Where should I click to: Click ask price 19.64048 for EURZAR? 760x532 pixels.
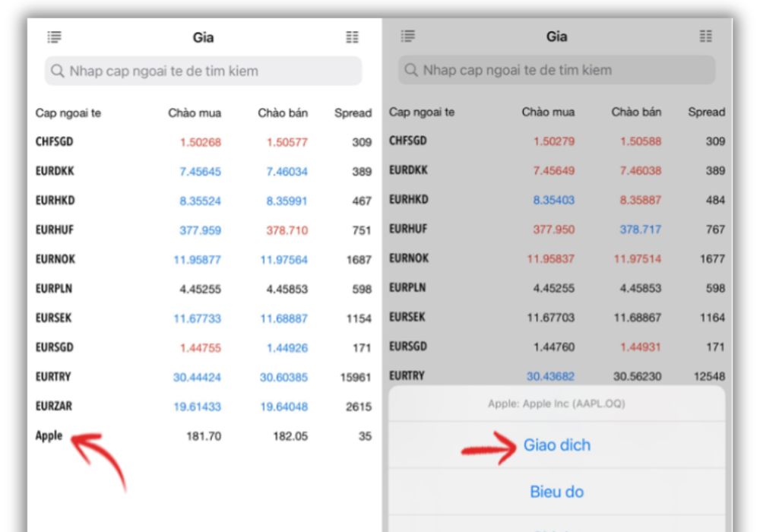click(x=284, y=407)
